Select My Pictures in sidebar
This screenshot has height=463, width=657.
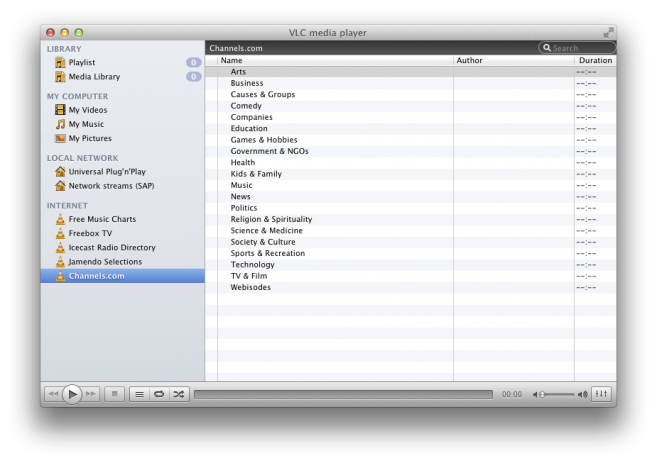click(122, 138)
